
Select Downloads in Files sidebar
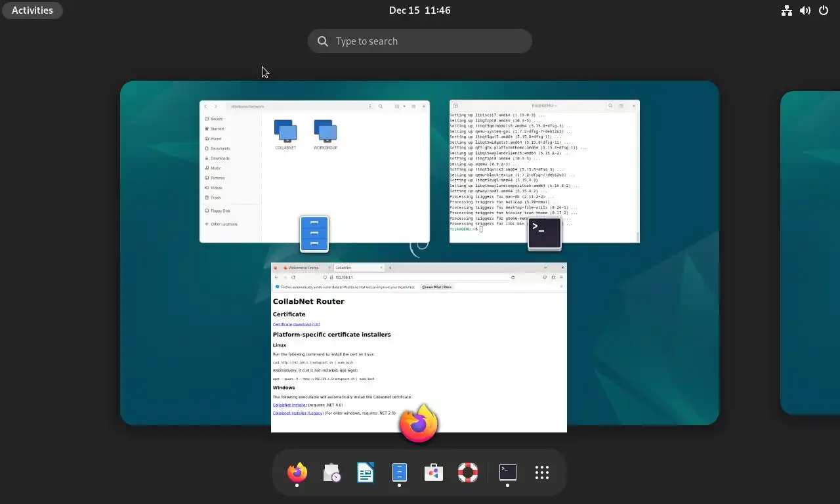[230, 158]
